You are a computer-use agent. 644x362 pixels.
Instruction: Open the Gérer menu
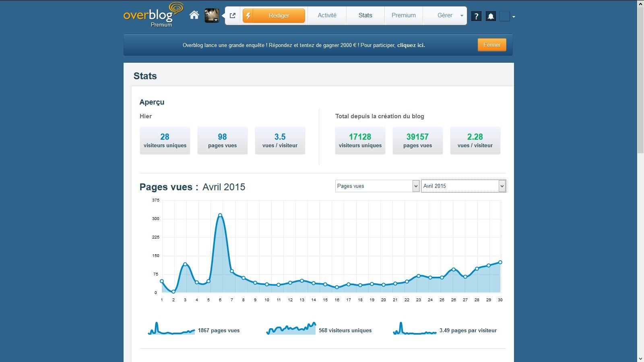(445, 15)
